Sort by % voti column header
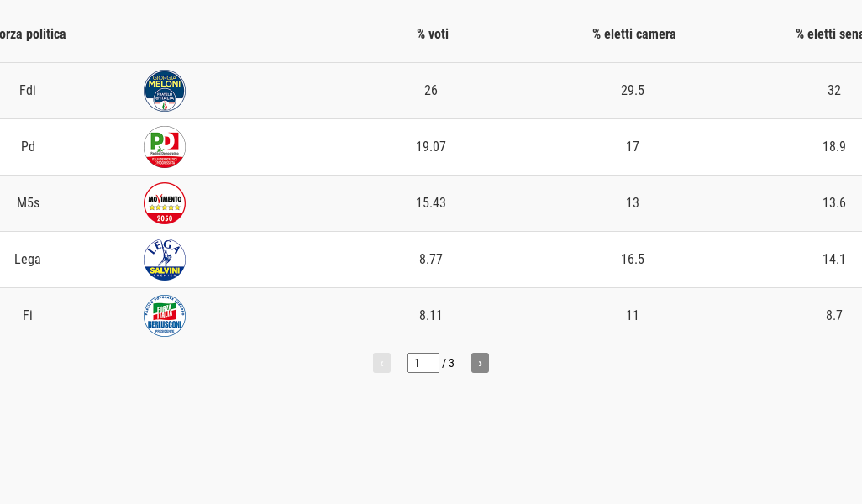The width and height of the screenshot is (862, 504). point(433,34)
